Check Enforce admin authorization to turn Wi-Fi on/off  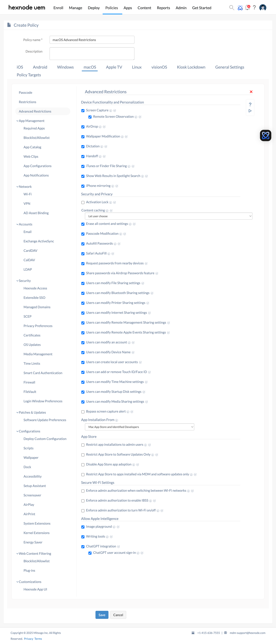83,511
